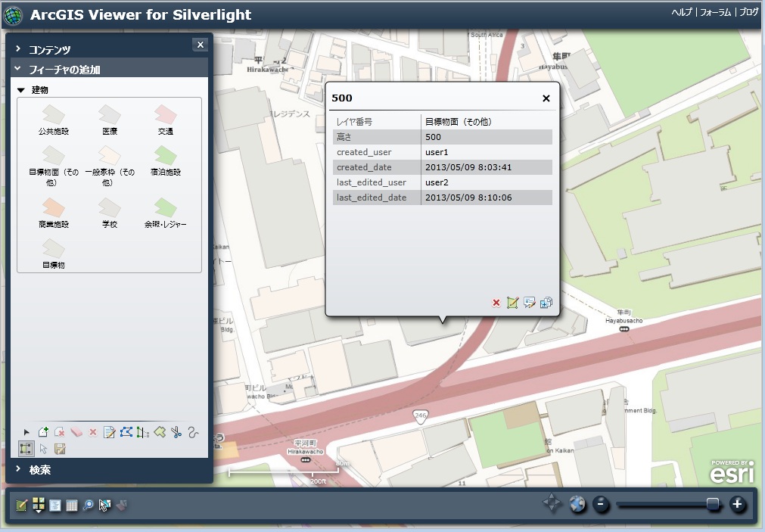
Task: Select the 公共施設 feature template
Action: click(x=54, y=120)
